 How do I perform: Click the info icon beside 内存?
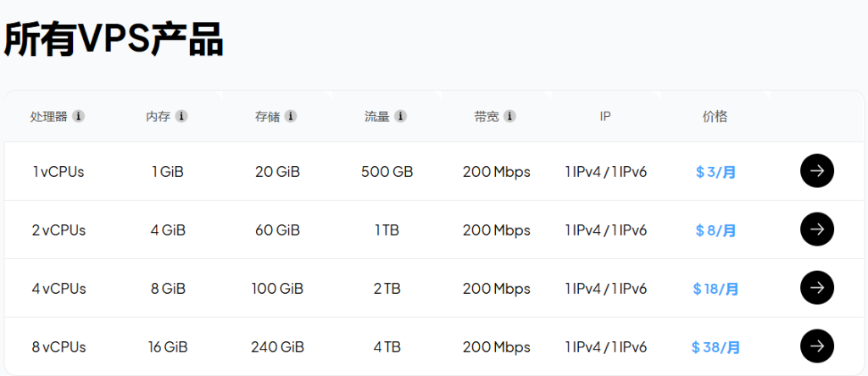pyautogui.click(x=181, y=117)
